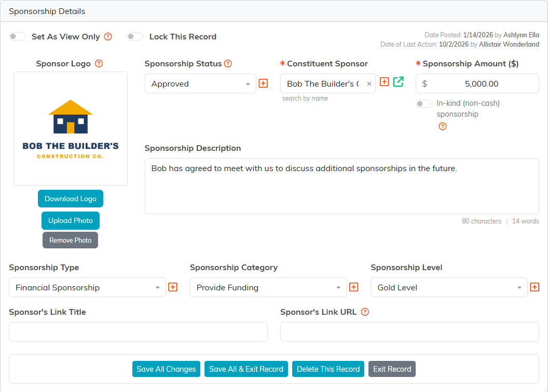Add a new Sponsorship Level with plus icon
This screenshot has height=392, width=548.
(x=535, y=287)
